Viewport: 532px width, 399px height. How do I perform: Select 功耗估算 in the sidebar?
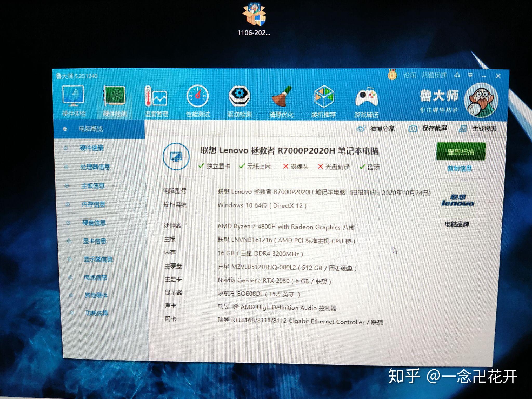click(97, 313)
